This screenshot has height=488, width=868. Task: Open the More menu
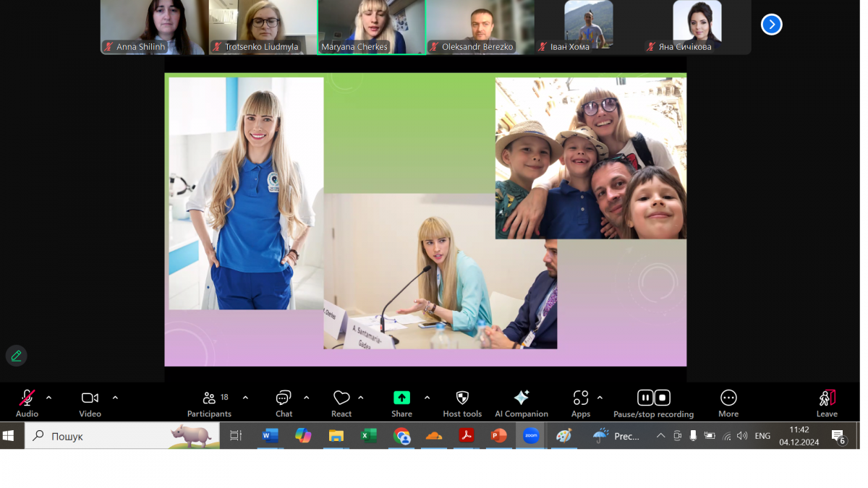tap(728, 398)
